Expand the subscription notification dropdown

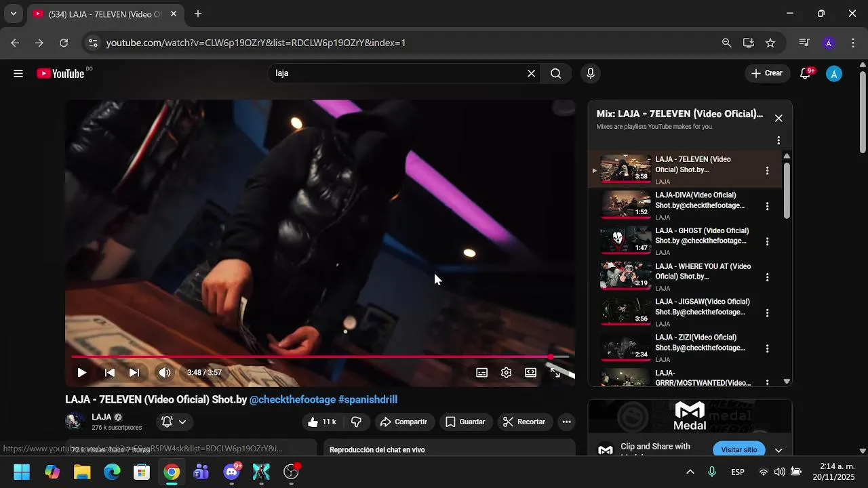coord(174,422)
